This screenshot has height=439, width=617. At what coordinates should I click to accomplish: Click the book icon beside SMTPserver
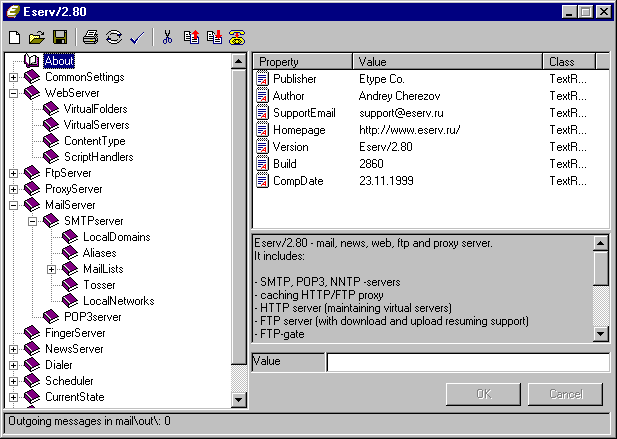[51, 221]
